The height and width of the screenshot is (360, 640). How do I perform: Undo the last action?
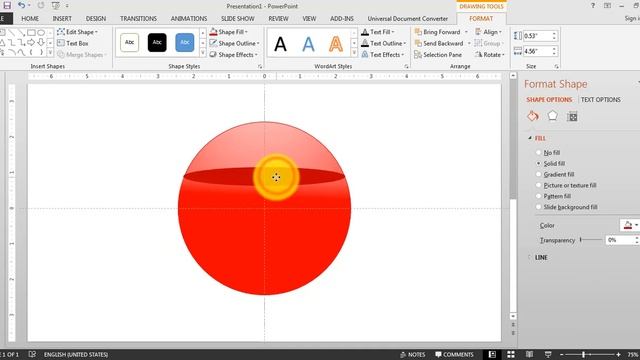21,5
